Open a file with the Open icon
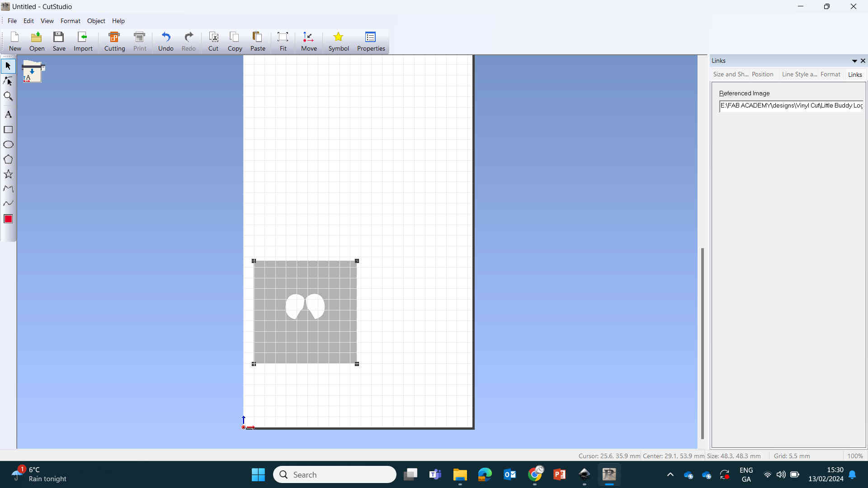Screen dimensions: 868x488 pyautogui.click(x=37, y=42)
